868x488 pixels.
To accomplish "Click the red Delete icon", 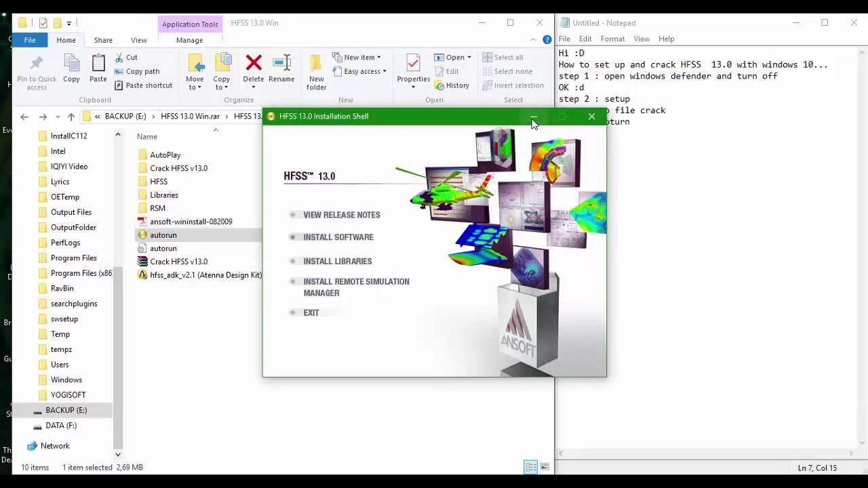I will pos(254,63).
